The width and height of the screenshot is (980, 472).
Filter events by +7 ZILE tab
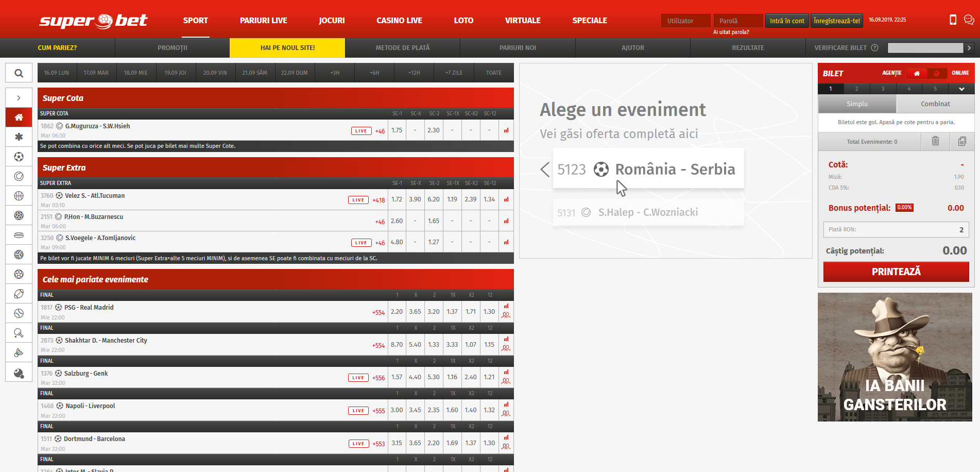coord(454,73)
